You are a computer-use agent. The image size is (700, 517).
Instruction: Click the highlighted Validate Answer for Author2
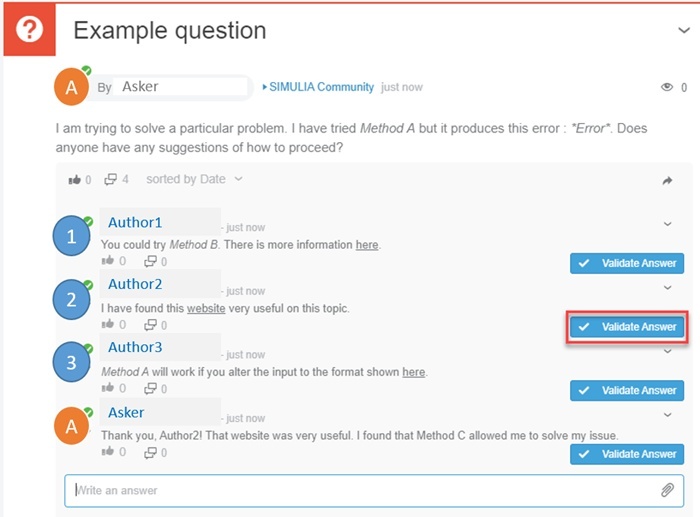pyautogui.click(x=628, y=327)
